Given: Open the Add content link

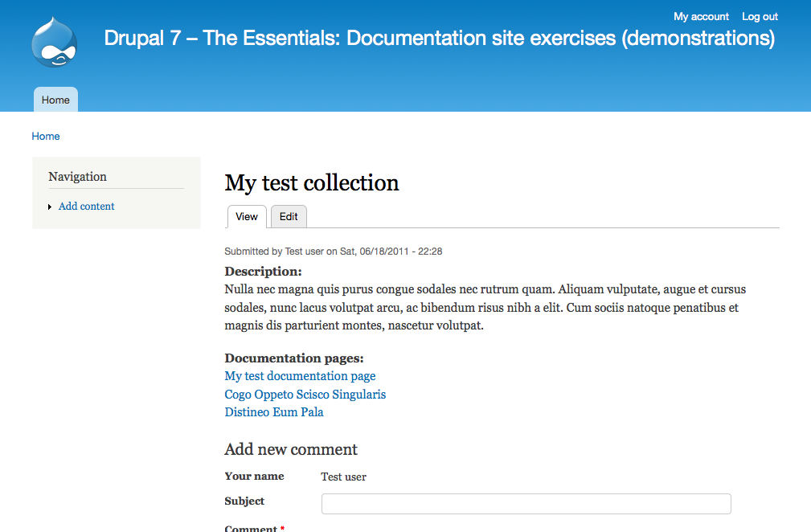Looking at the screenshot, I should point(87,207).
